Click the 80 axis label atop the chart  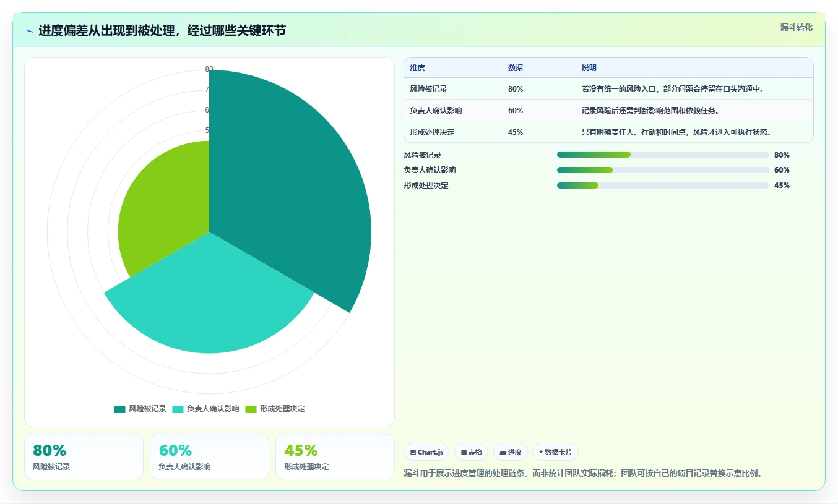pyautogui.click(x=209, y=69)
